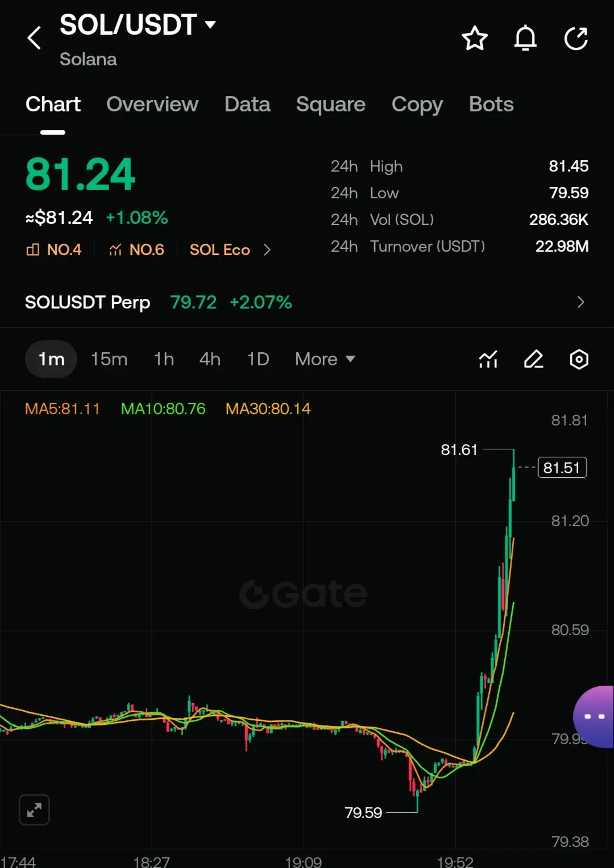Select the 4h timeframe
The height and width of the screenshot is (868, 614).
[x=210, y=359]
